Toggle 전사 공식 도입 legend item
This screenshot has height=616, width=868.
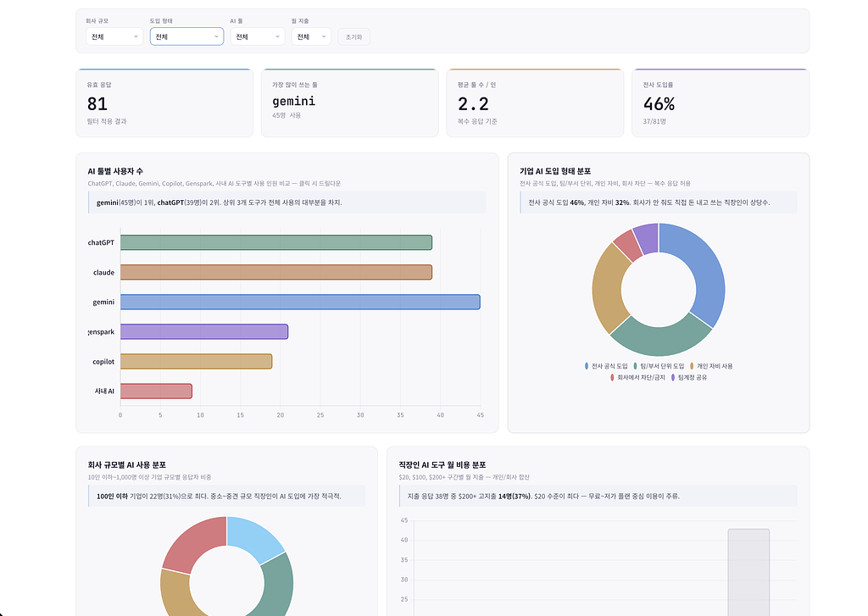(606, 366)
